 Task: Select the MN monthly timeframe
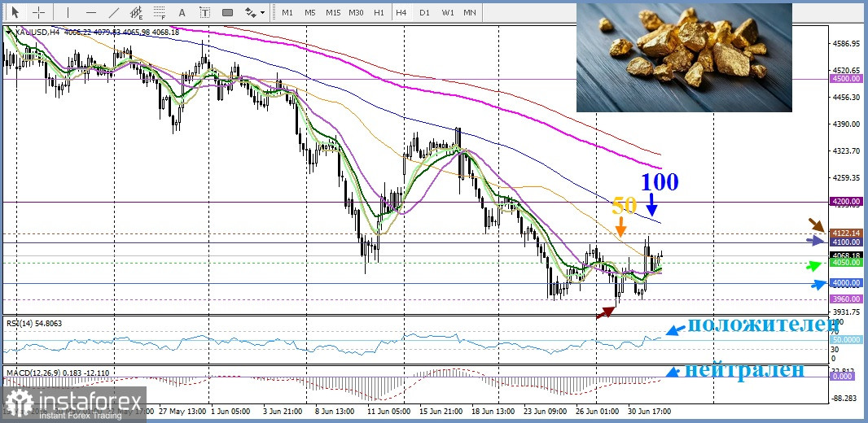(x=470, y=12)
